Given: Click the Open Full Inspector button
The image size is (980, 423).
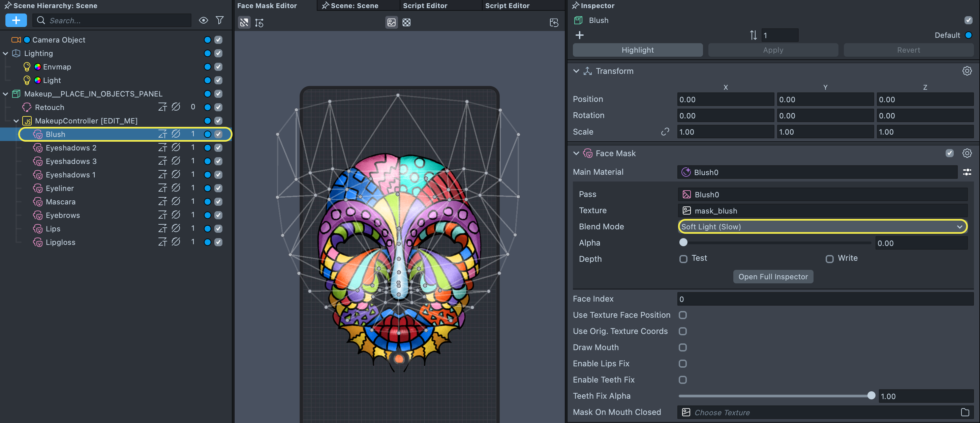Looking at the screenshot, I should pos(773,277).
